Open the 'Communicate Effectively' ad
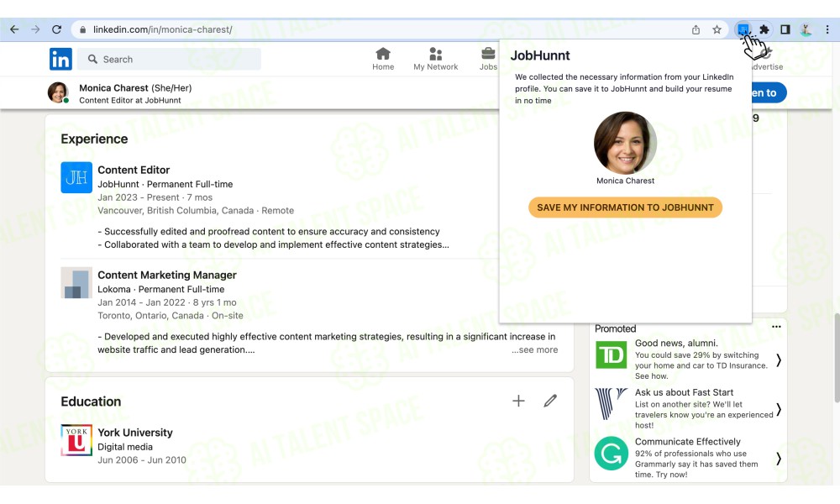 687,442
